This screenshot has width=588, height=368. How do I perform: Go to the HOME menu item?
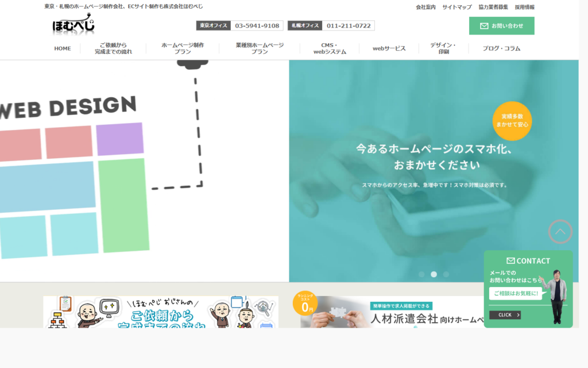tap(63, 48)
